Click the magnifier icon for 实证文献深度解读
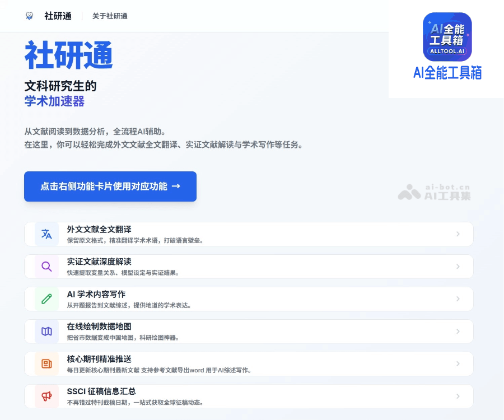 click(x=46, y=267)
